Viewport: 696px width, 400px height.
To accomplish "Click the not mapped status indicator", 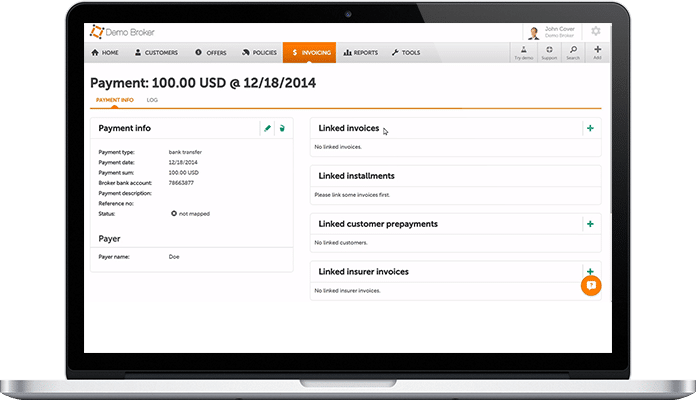I will (x=190, y=214).
